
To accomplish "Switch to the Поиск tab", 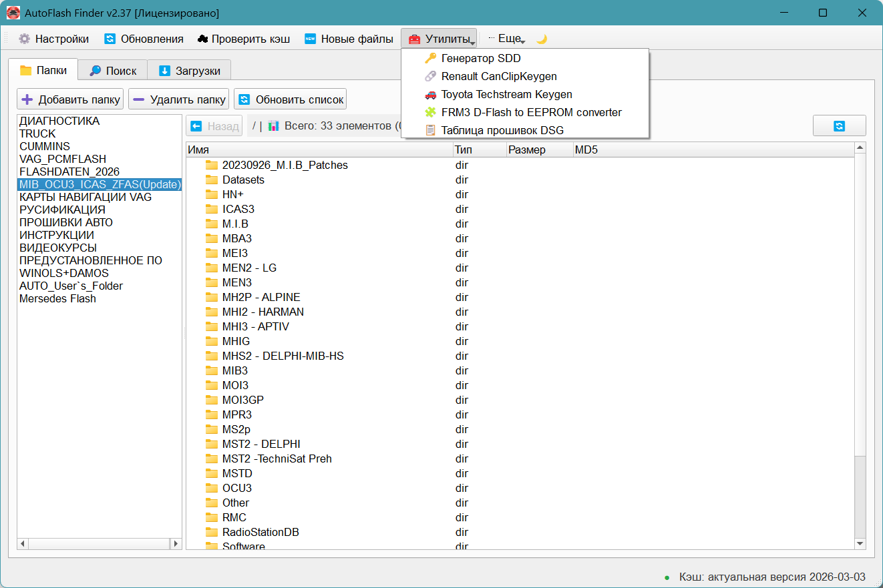I will click(113, 70).
